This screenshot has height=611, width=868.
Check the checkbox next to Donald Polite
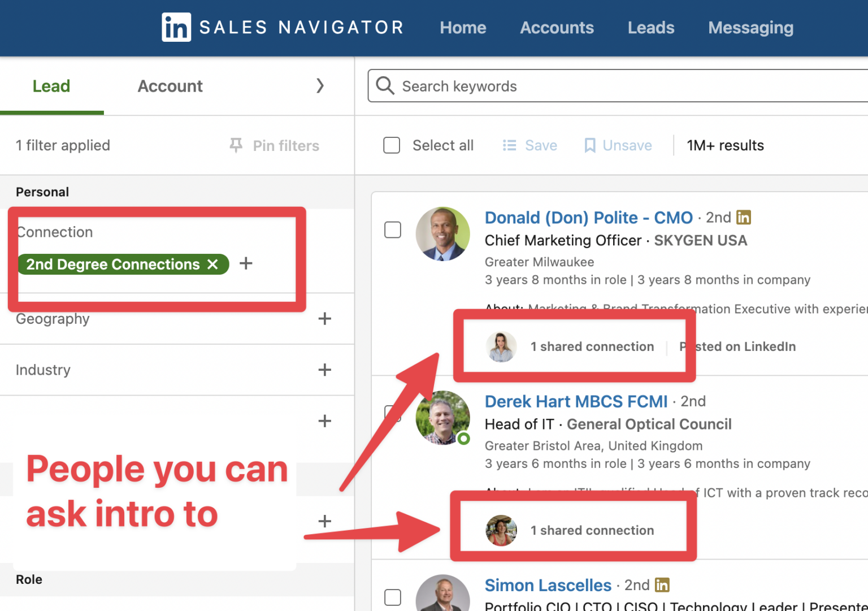[393, 230]
